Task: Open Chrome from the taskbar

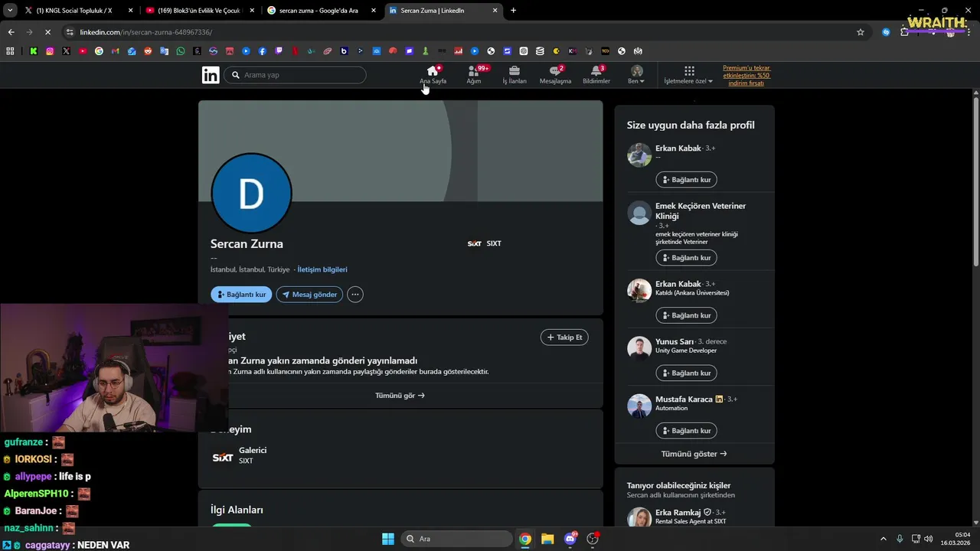Action: (525, 539)
